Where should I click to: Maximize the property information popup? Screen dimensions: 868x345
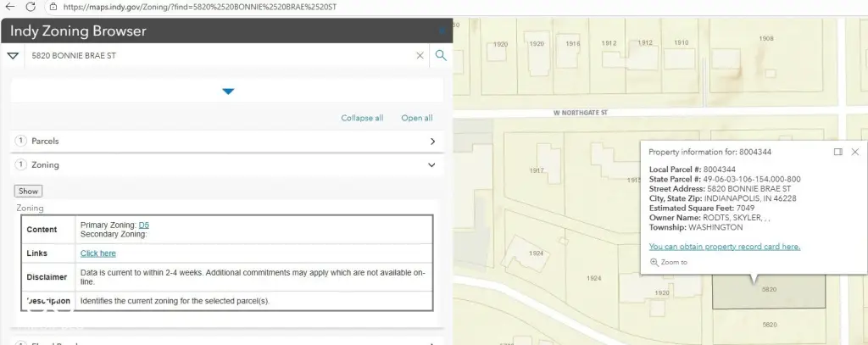(837, 152)
